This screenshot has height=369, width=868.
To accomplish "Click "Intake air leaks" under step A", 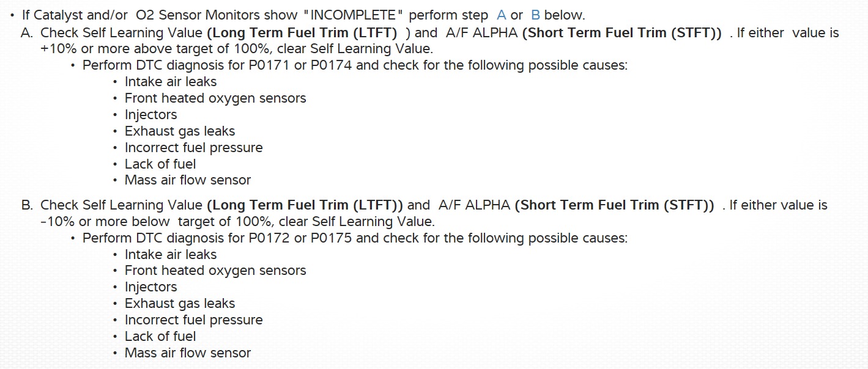I will coord(171,82).
